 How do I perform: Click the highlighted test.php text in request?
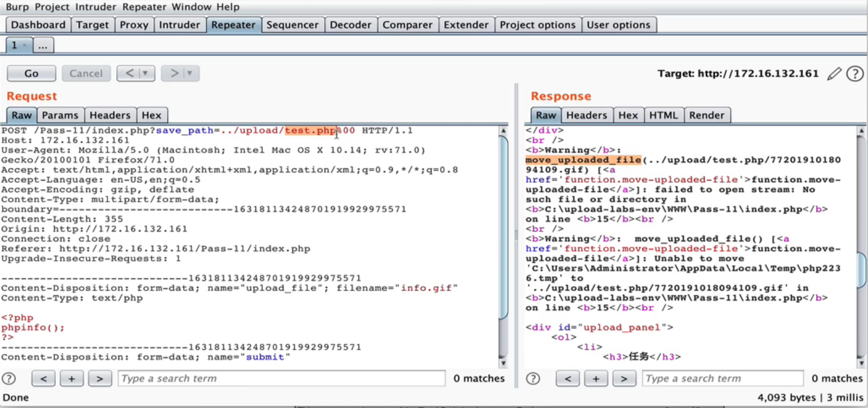pos(311,131)
